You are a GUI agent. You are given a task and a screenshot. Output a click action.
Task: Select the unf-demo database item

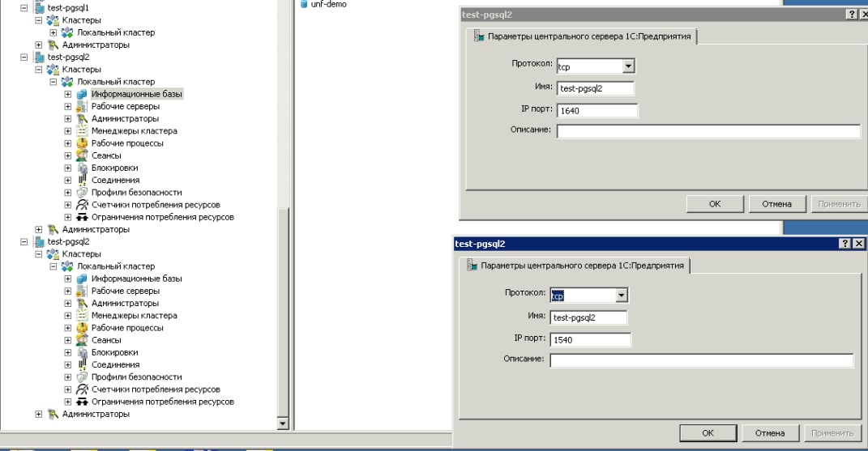click(323, 4)
